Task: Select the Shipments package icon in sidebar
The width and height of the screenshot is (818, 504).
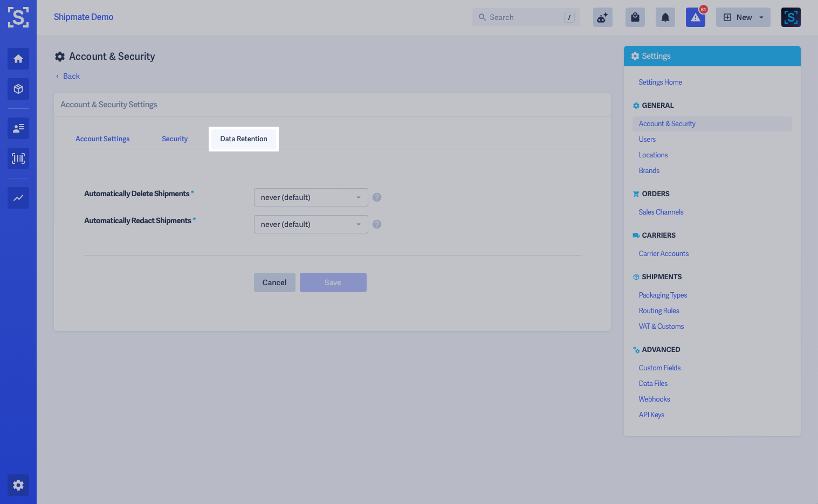Action: (18, 89)
